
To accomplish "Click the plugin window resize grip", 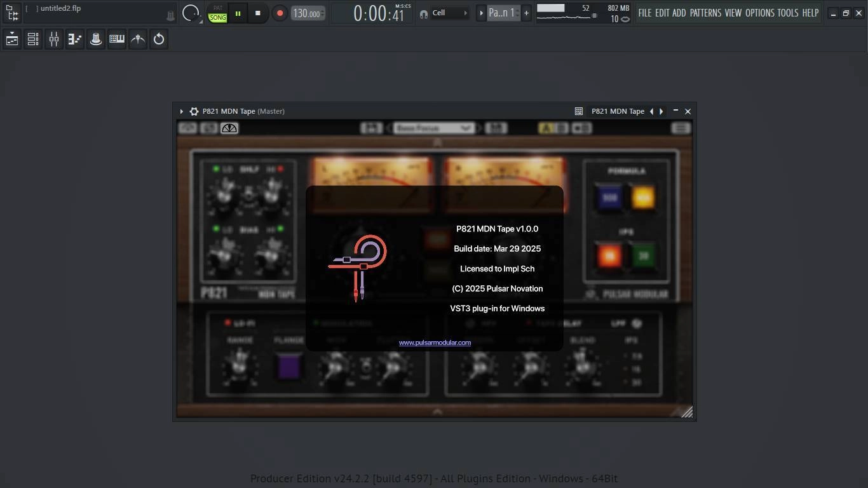I will [687, 412].
